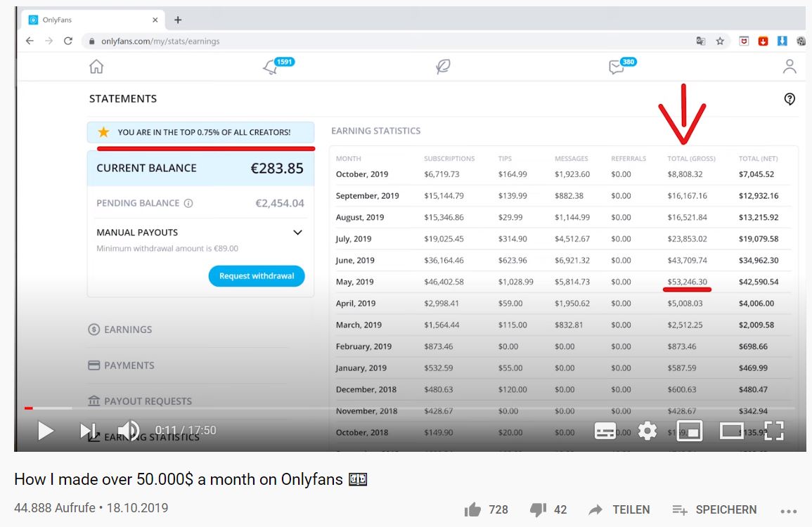
Task: Click the $53,246.30 gross total value
Action: point(687,282)
